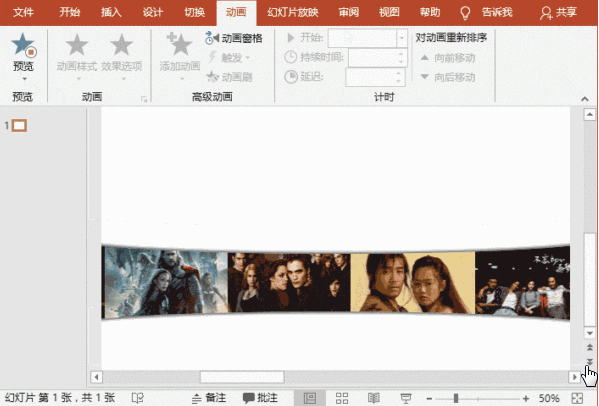
Task: Click the spell check status icon
Action: point(138,398)
